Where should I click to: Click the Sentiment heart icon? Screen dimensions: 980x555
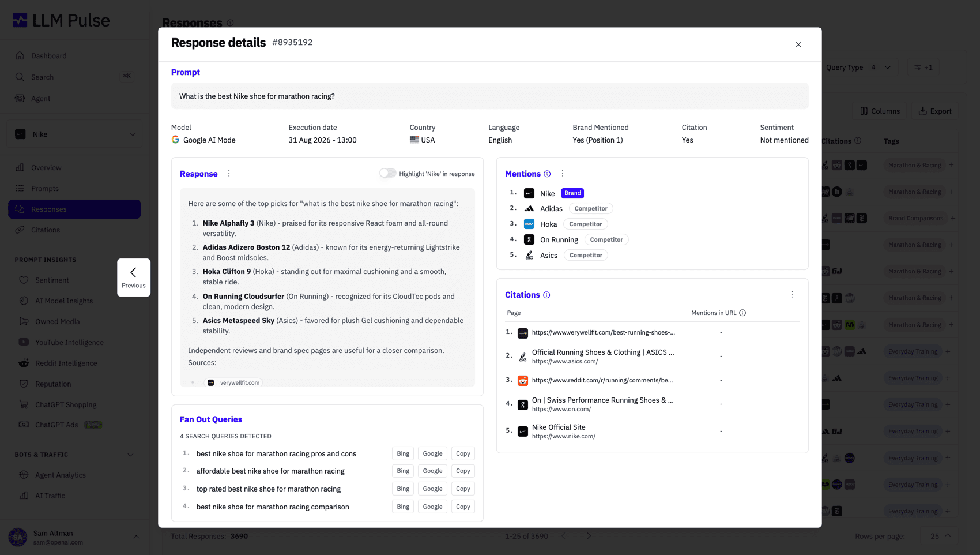[x=24, y=280]
